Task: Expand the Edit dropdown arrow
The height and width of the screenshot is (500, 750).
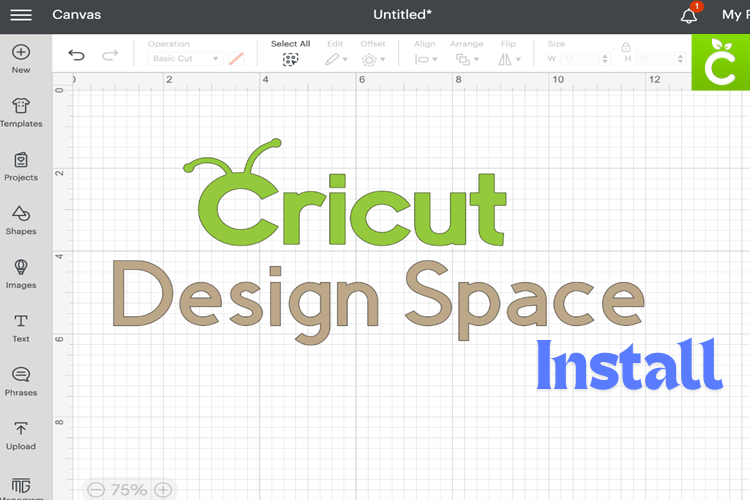Action: pyautogui.click(x=345, y=60)
